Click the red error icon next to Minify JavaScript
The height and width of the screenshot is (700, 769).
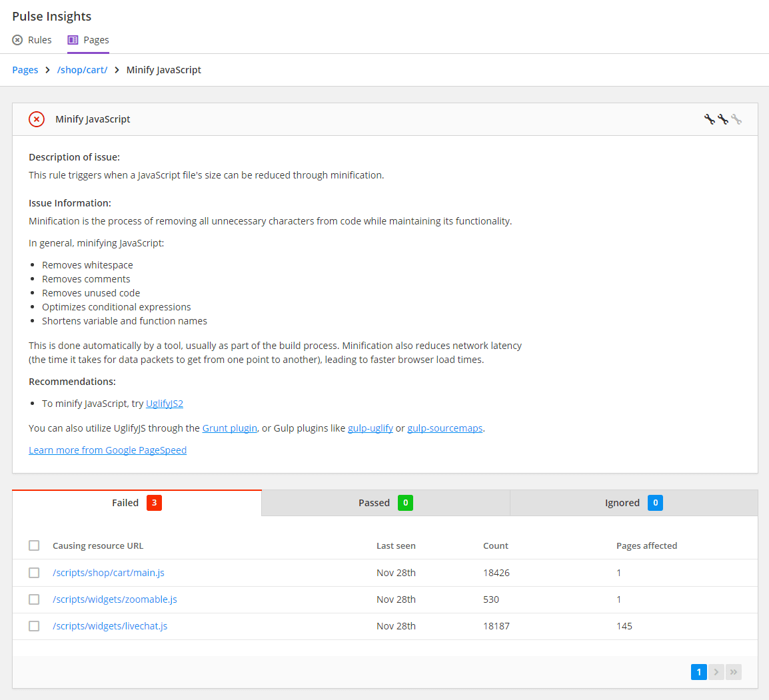click(37, 119)
